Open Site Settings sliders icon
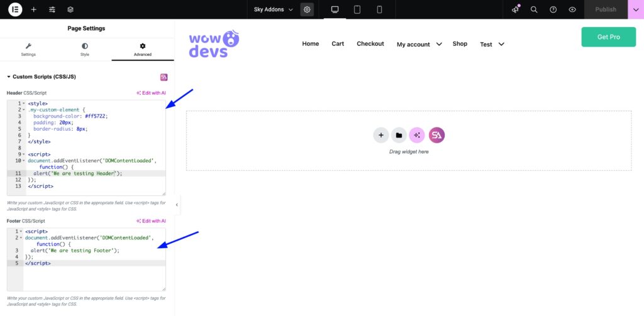644x316 pixels. click(x=52, y=9)
